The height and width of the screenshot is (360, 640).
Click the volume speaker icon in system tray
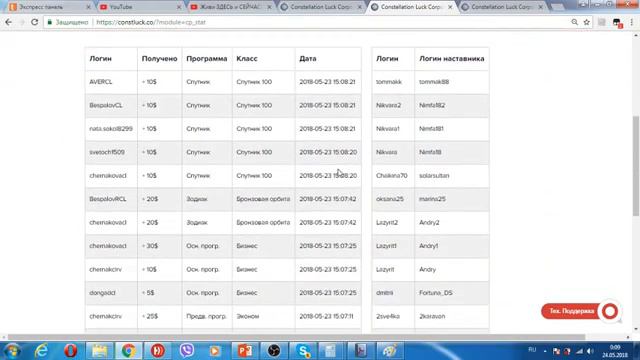590,351
